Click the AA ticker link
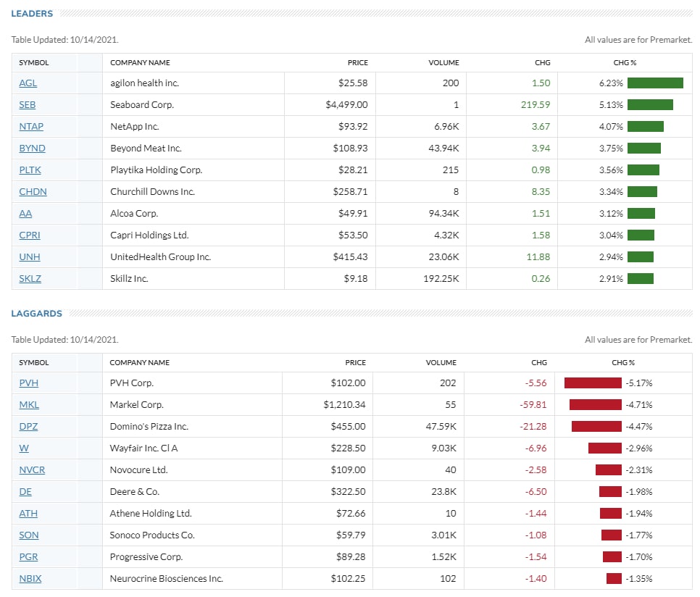 [x=25, y=214]
